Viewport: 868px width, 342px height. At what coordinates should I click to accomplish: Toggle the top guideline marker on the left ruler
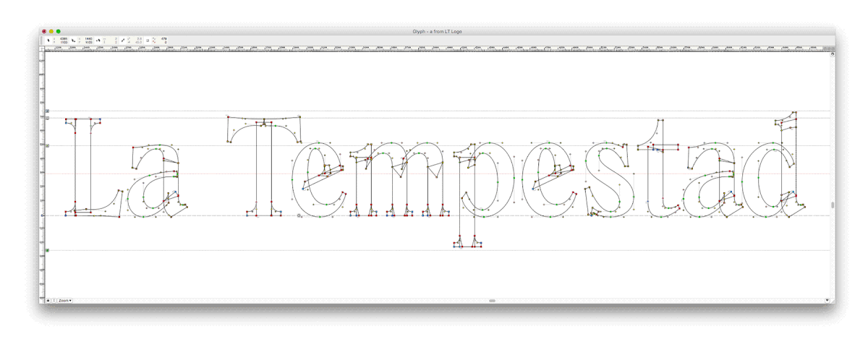pos(48,111)
